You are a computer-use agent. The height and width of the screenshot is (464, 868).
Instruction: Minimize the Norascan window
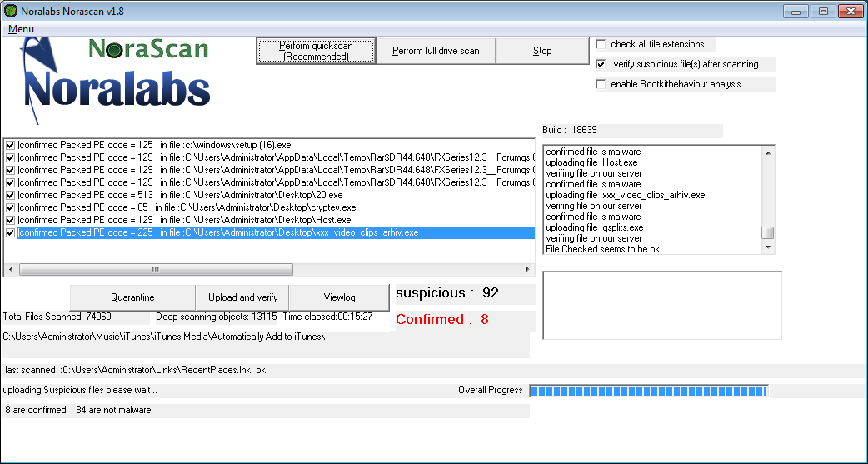(x=796, y=11)
